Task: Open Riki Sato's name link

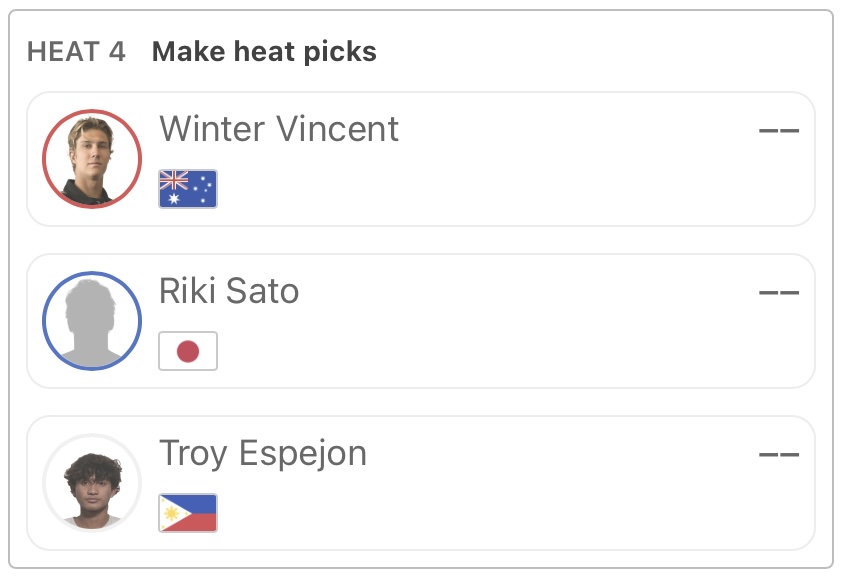Action: [x=229, y=291]
